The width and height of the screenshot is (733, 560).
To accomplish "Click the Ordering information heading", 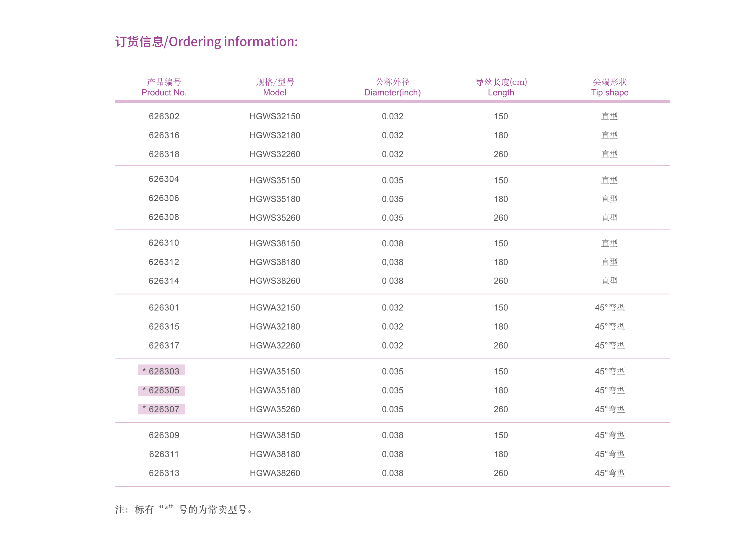I will click(206, 42).
